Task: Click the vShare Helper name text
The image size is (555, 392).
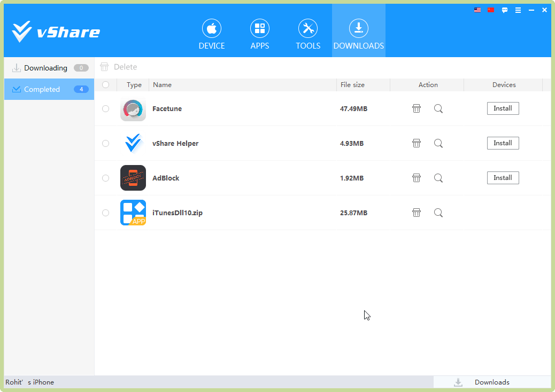Action: pos(175,143)
